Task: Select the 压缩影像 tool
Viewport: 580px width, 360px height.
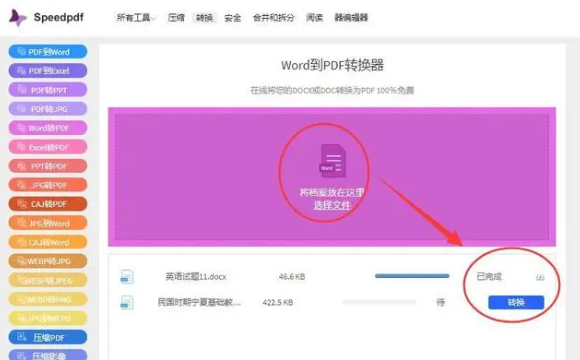Action: point(48,355)
